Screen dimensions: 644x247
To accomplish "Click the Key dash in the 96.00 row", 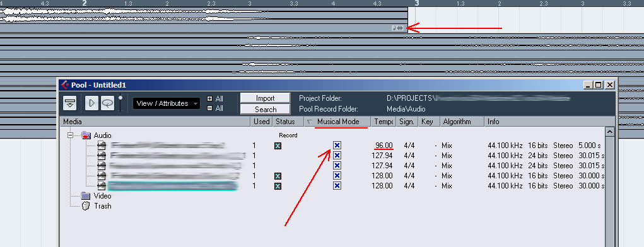I will click(x=435, y=146).
